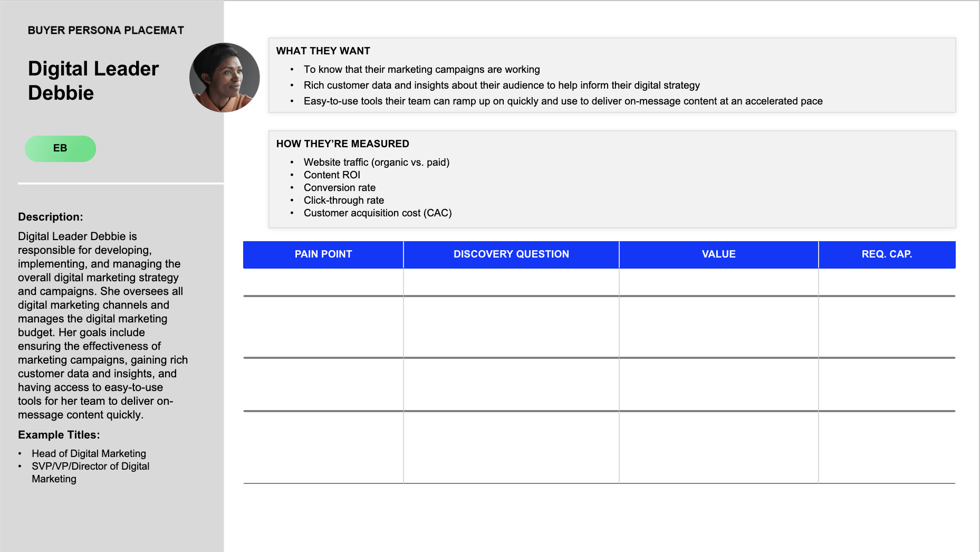
Task: Select the Customer acquisition cost bullet
Action: (x=378, y=213)
